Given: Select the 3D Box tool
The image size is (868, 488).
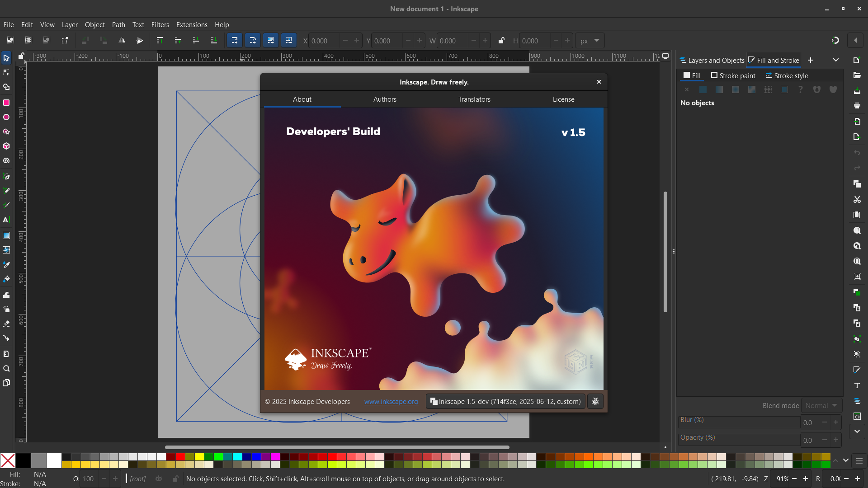Looking at the screenshot, I should (6, 146).
